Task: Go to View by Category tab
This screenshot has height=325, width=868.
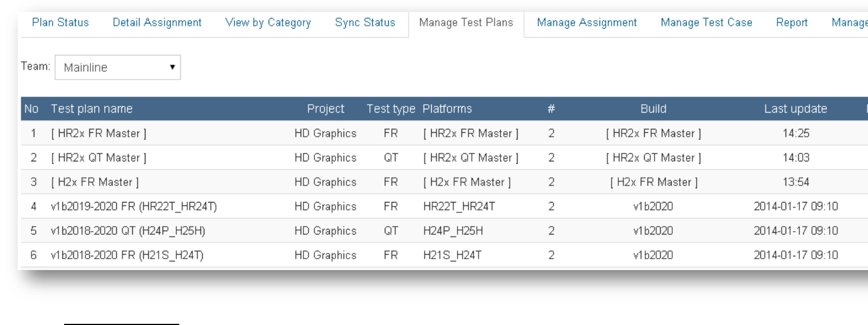Action: coord(268,23)
